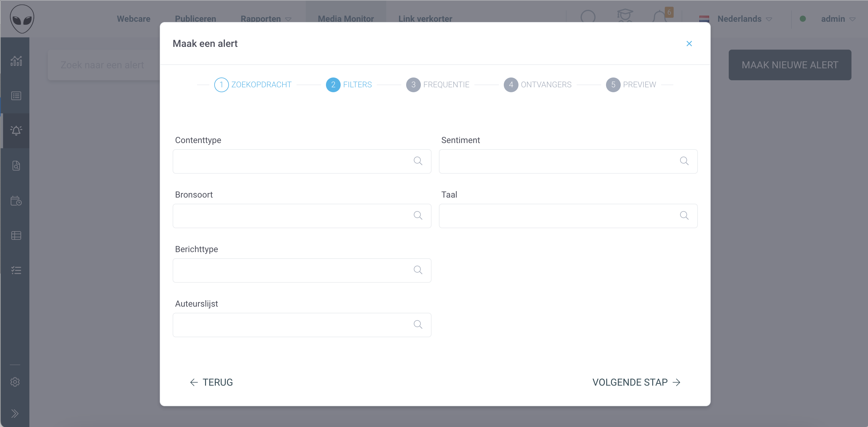Click search icon in Berichttype field
This screenshot has width=868, height=427.
418,270
